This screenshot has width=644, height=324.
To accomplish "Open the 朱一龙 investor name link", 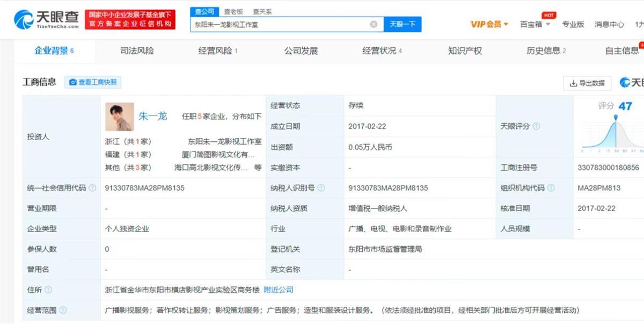I will point(153,116).
